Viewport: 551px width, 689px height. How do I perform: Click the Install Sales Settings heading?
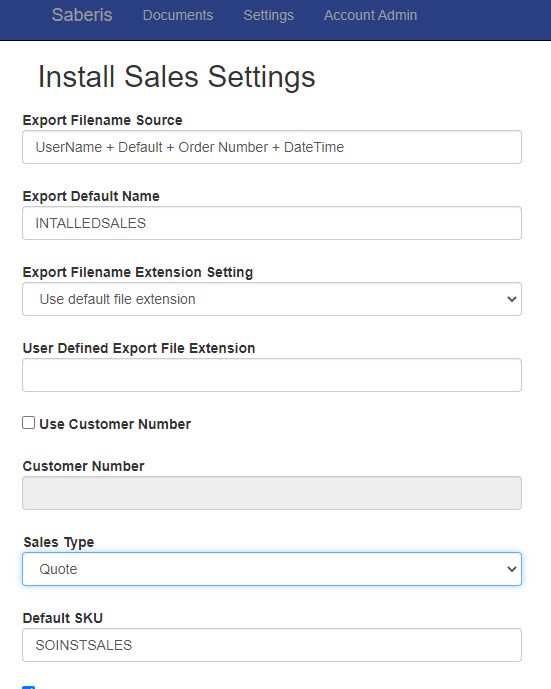(x=177, y=77)
